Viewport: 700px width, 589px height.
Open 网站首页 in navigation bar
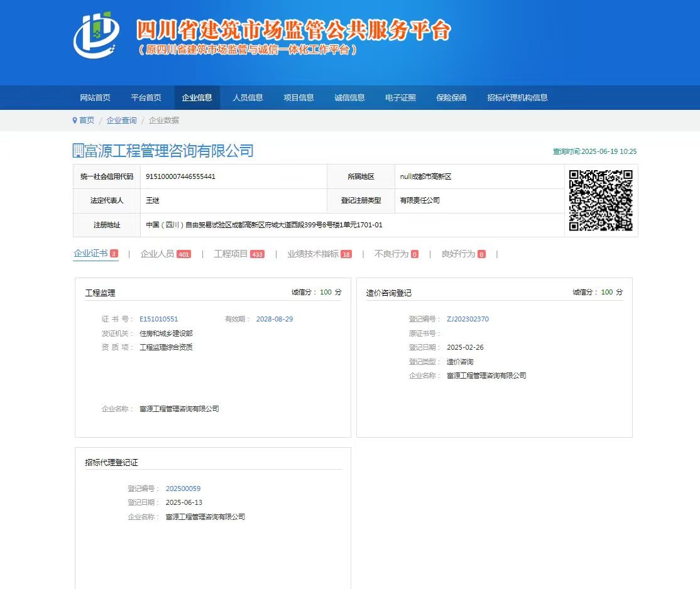pyautogui.click(x=95, y=97)
